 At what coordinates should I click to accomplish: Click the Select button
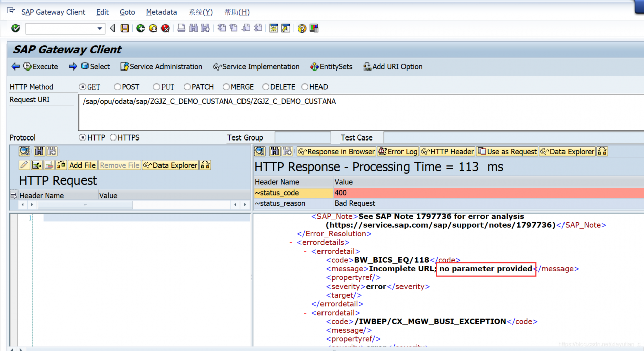coord(95,66)
